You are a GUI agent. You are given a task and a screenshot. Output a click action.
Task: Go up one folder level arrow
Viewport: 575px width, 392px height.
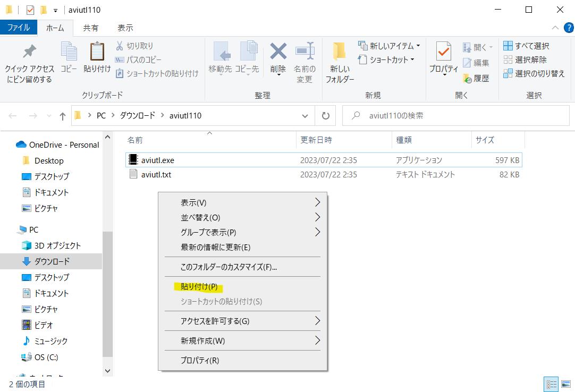point(63,116)
